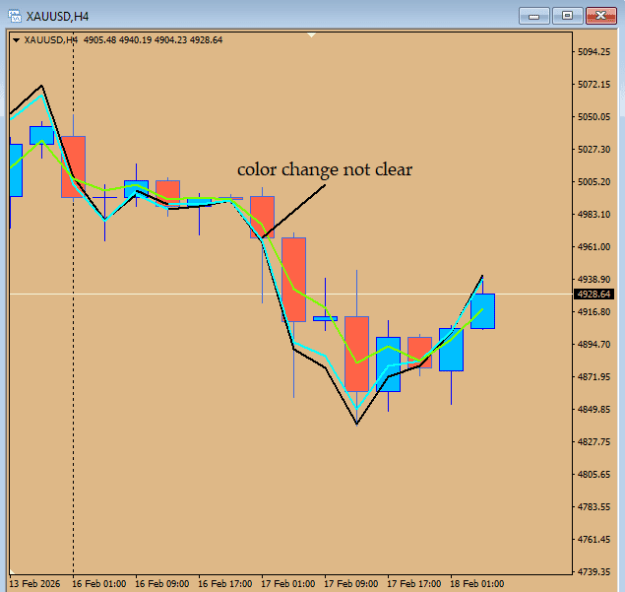625x592 pixels.
Task: Click the chart shift triangle marker at top
Action: point(312,35)
